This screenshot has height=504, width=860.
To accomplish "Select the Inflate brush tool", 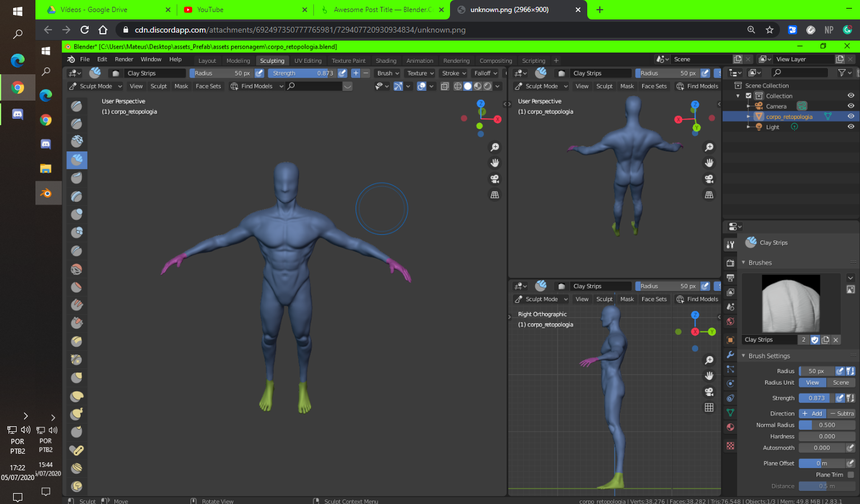I will [x=77, y=214].
